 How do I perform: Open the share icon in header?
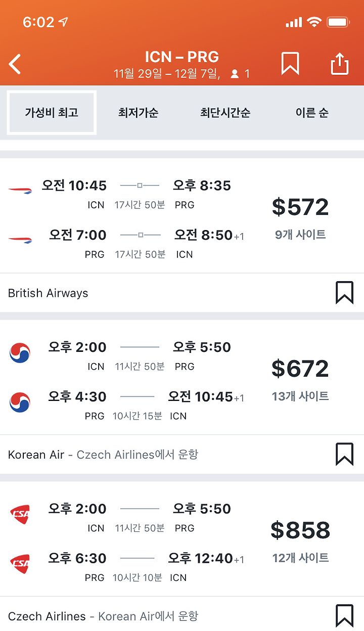(x=340, y=64)
